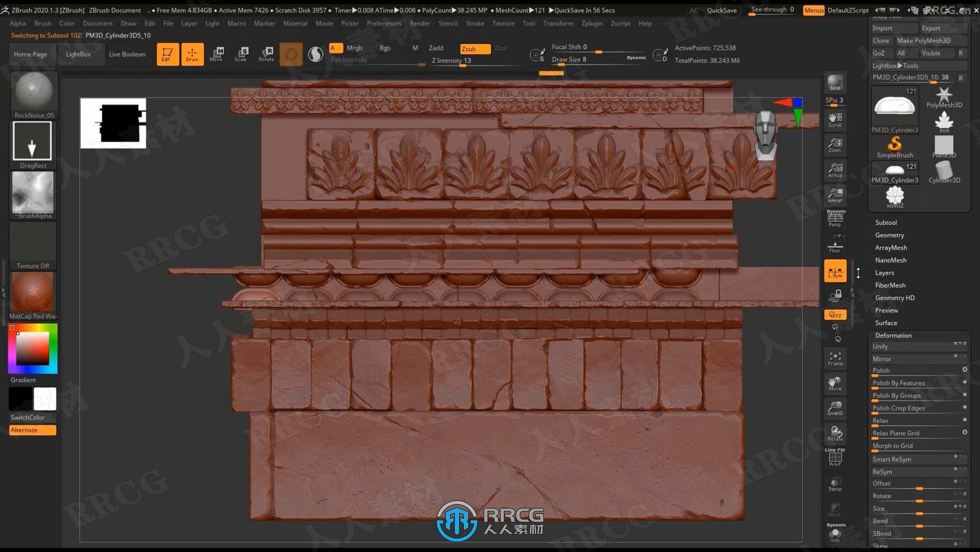Select the SimpleBrush tool
The width and height of the screenshot is (980, 552).
pyautogui.click(x=895, y=147)
